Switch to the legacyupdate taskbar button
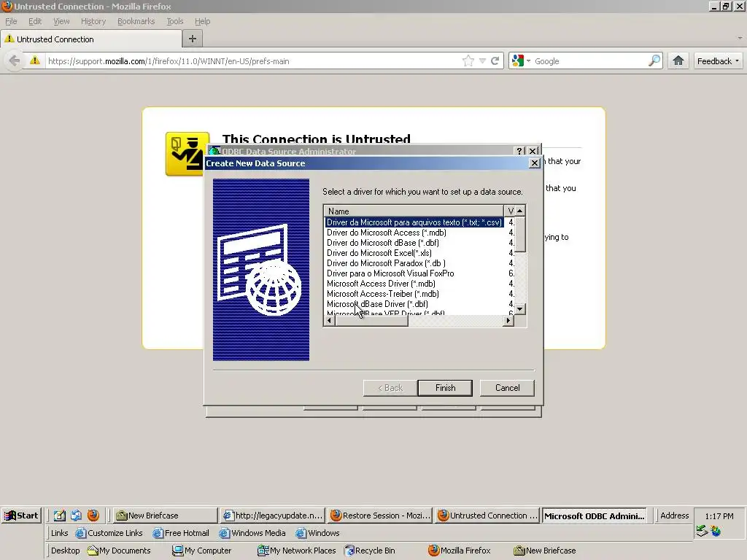 (273, 516)
